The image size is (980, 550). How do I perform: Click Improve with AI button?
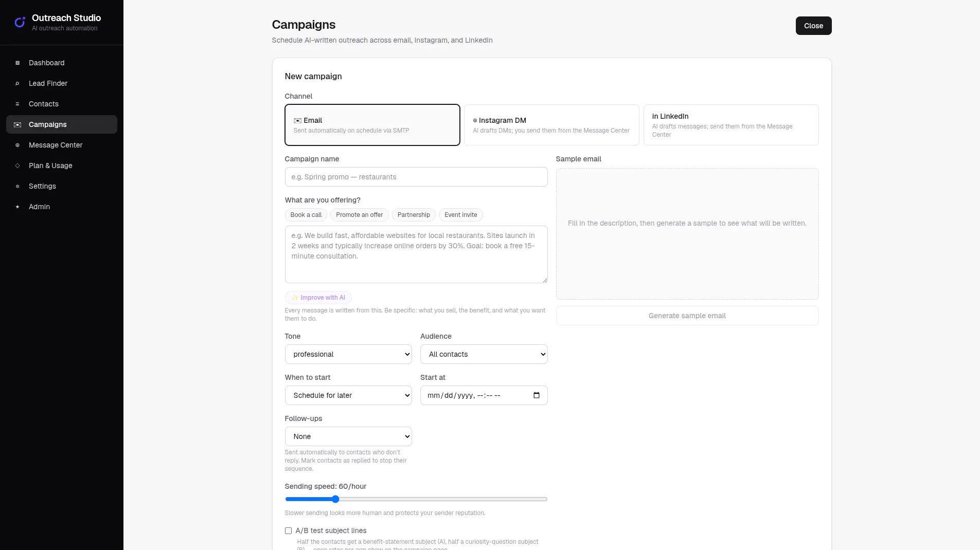318,298
